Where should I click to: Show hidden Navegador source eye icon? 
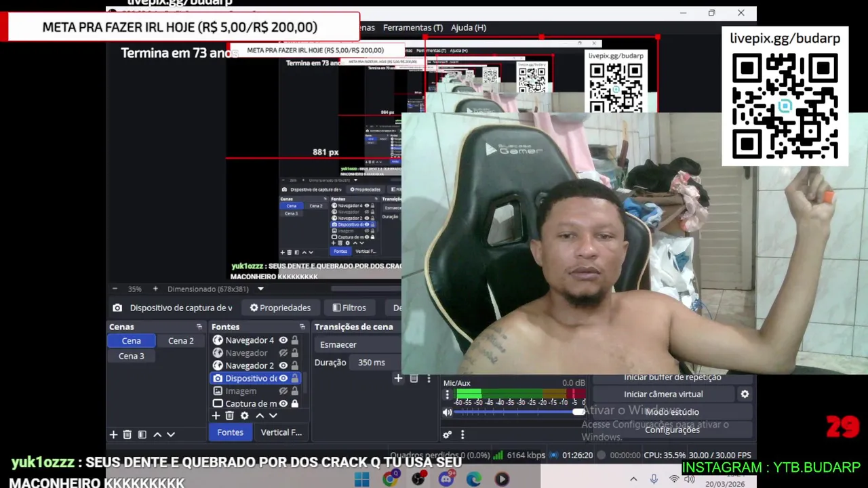pos(283,353)
